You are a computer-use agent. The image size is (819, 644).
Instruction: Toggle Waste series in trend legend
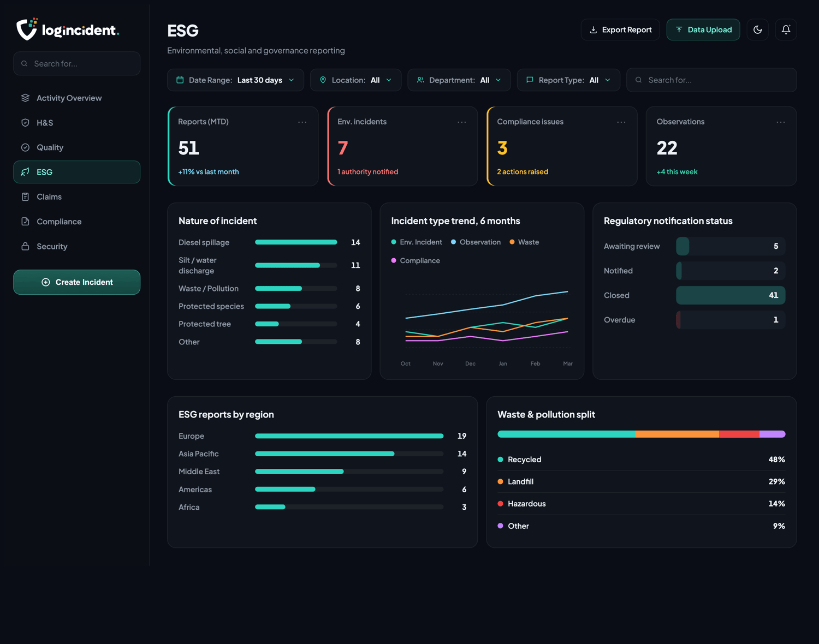(x=524, y=242)
